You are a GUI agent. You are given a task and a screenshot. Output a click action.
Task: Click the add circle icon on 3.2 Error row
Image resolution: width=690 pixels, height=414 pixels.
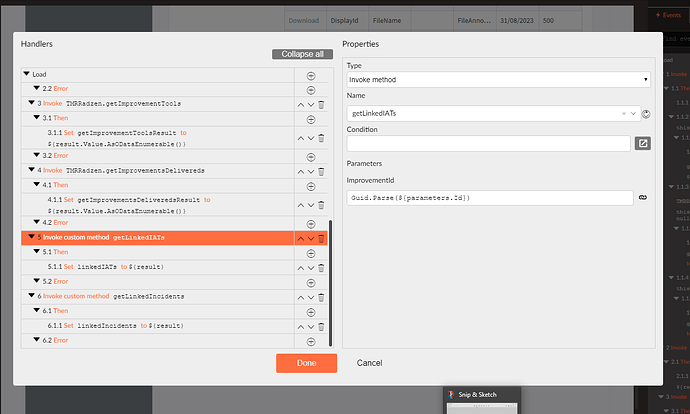pos(311,157)
